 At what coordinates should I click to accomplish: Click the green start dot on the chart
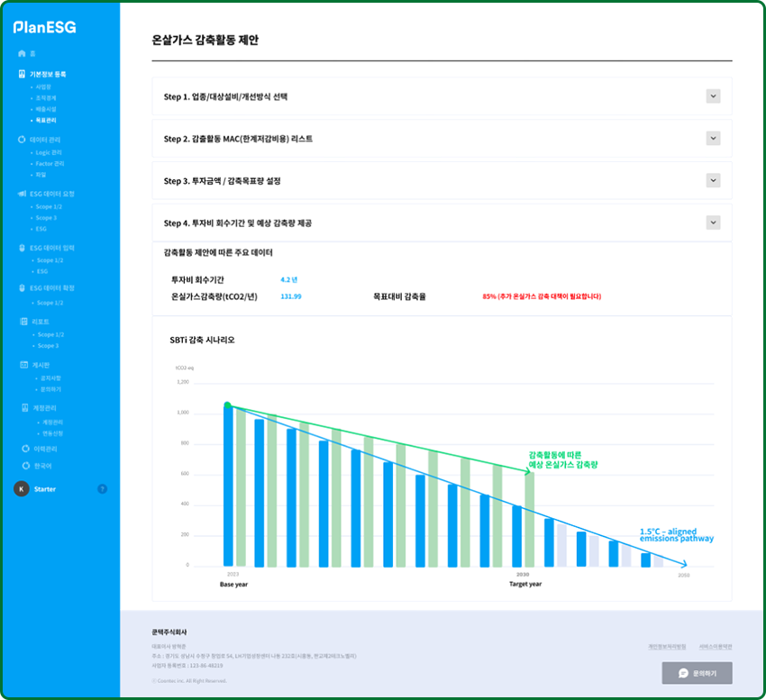point(227,405)
